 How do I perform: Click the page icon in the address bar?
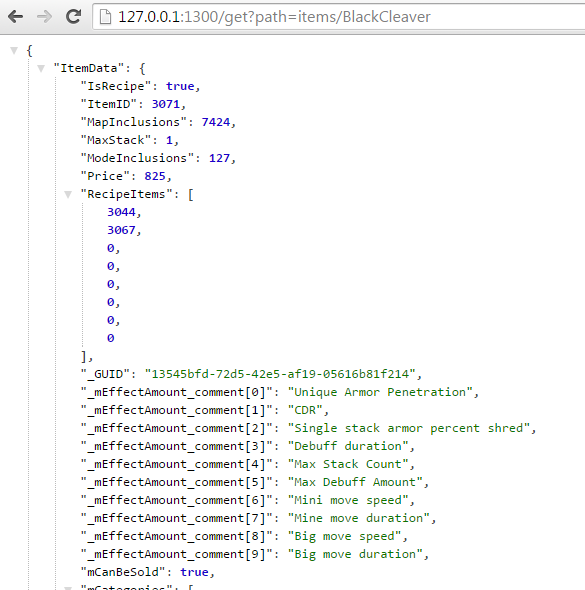click(105, 17)
